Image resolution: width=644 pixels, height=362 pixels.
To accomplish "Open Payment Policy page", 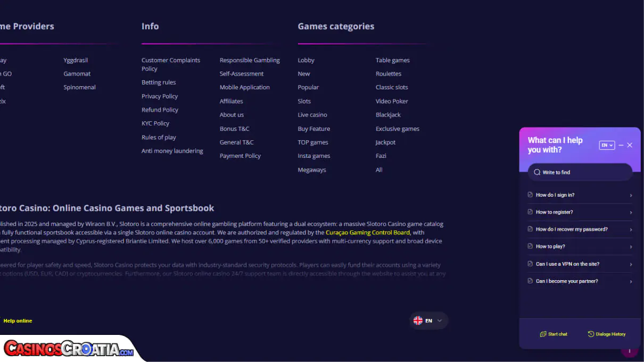I will pos(241,156).
